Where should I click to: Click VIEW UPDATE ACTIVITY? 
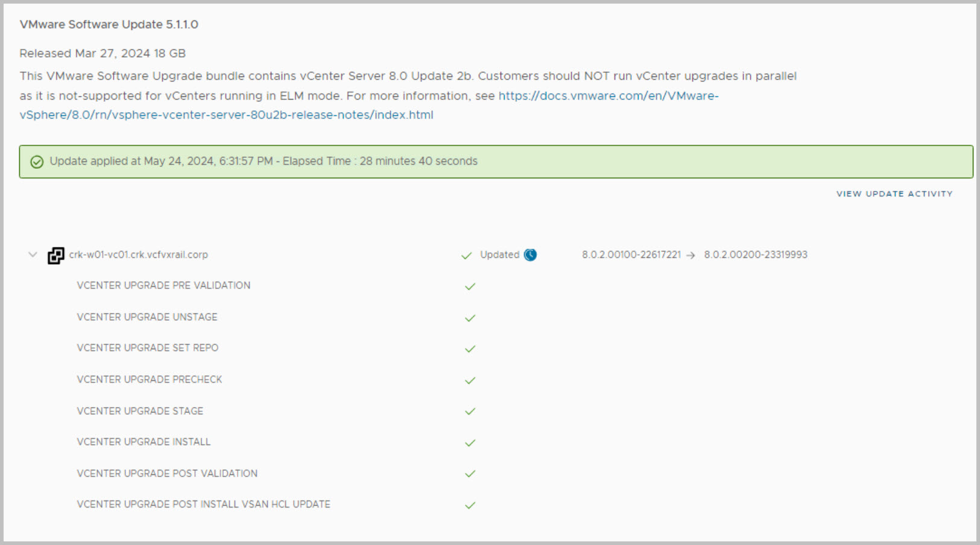(x=894, y=194)
